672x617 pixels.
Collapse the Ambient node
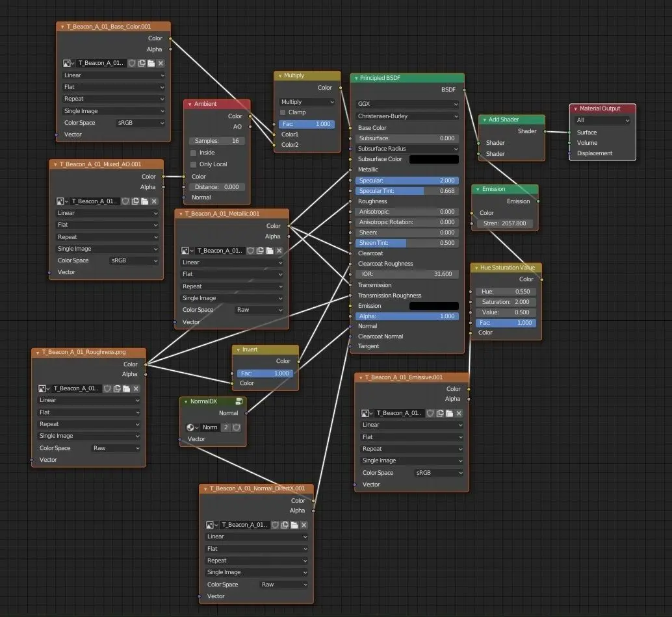190,104
